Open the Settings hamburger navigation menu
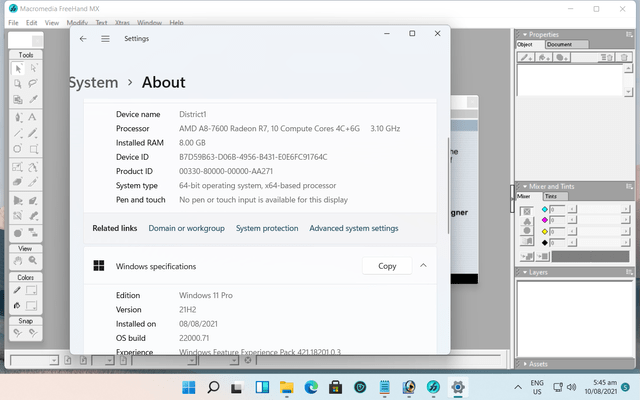This screenshot has width=640, height=400. tap(105, 39)
